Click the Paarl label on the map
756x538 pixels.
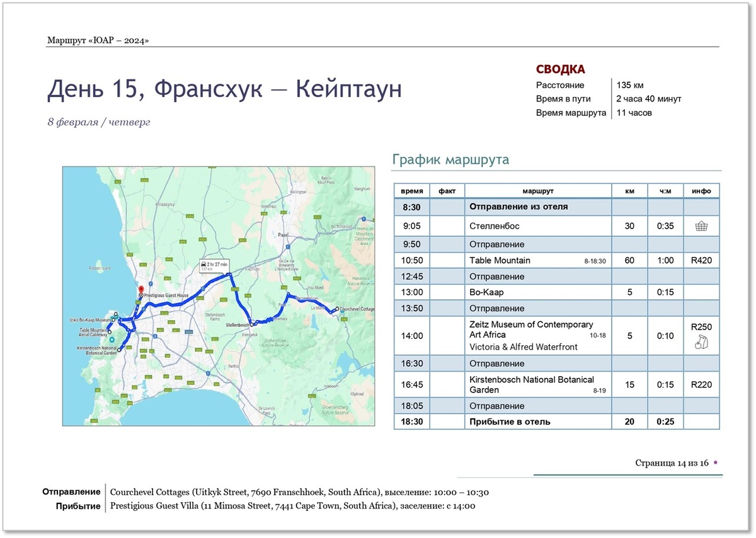[283, 234]
